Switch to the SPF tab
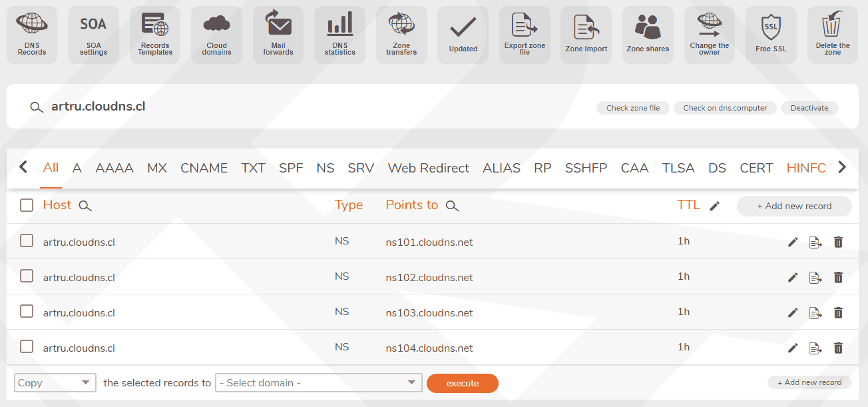Viewport: 868px width, 407px height. (291, 168)
